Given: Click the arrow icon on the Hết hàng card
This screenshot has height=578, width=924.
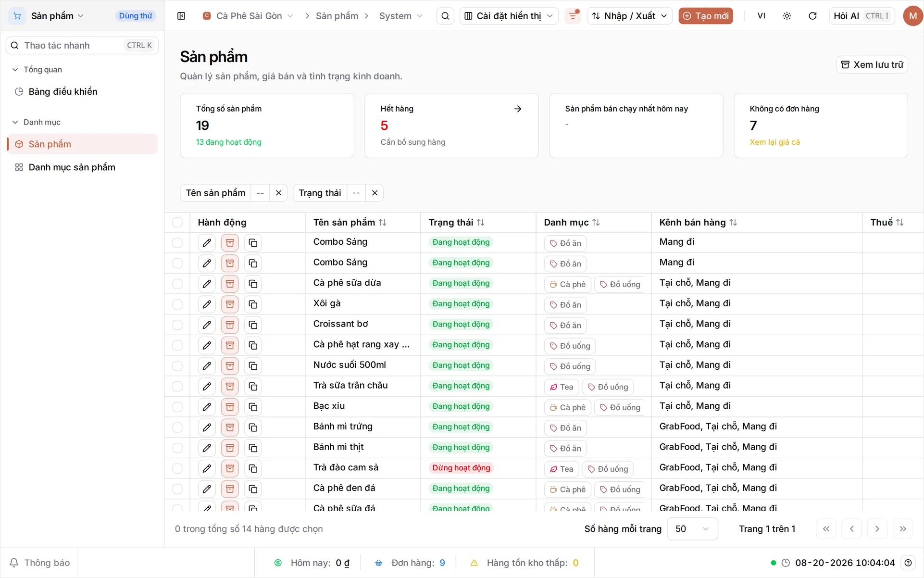Looking at the screenshot, I should pyautogui.click(x=518, y=109).
